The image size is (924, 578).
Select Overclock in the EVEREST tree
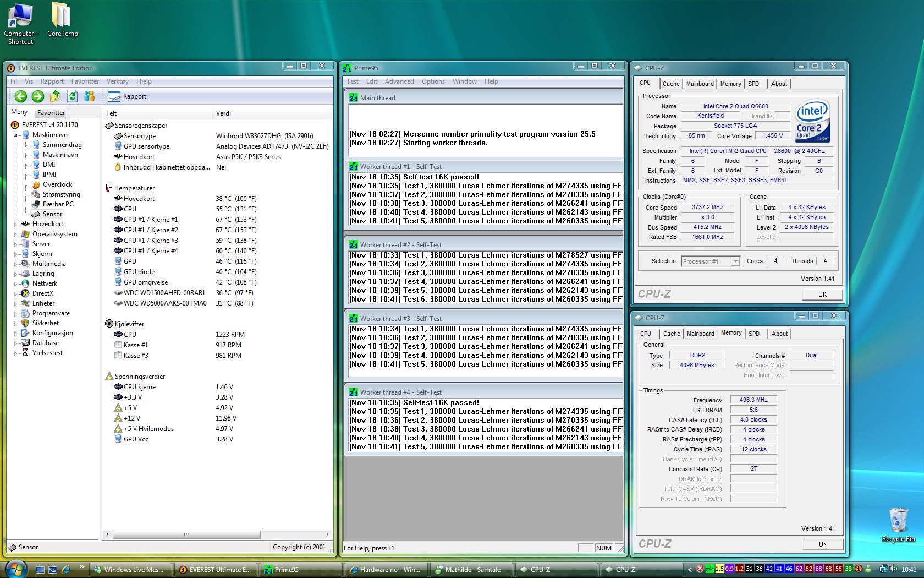pos(57,184)
